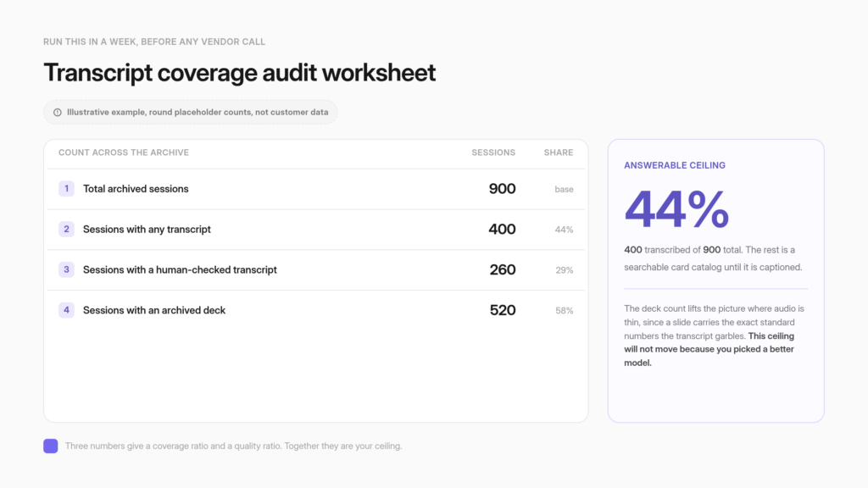
Task: Click the 'SESSIONS' column header
Action: [x=493, y=152]
